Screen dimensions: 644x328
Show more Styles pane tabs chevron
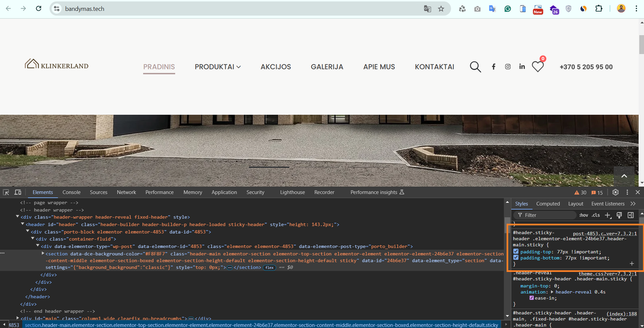[x=633, y=204]
